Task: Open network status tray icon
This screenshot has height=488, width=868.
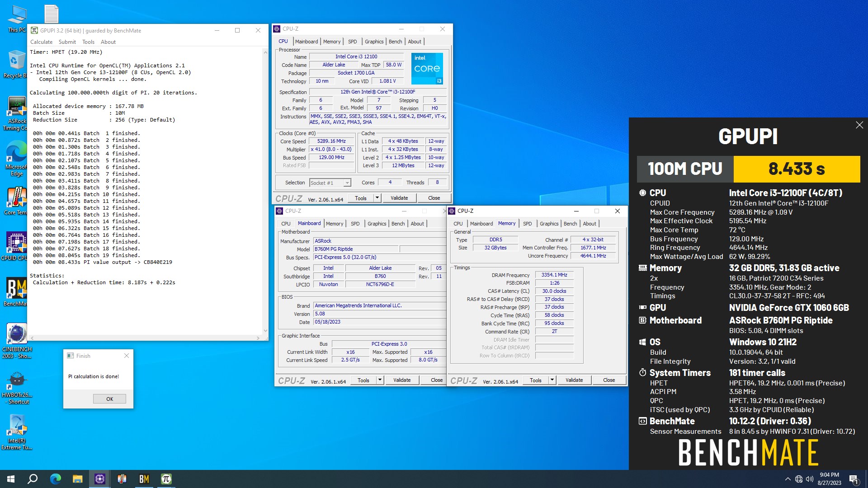Action: [799, 479]
